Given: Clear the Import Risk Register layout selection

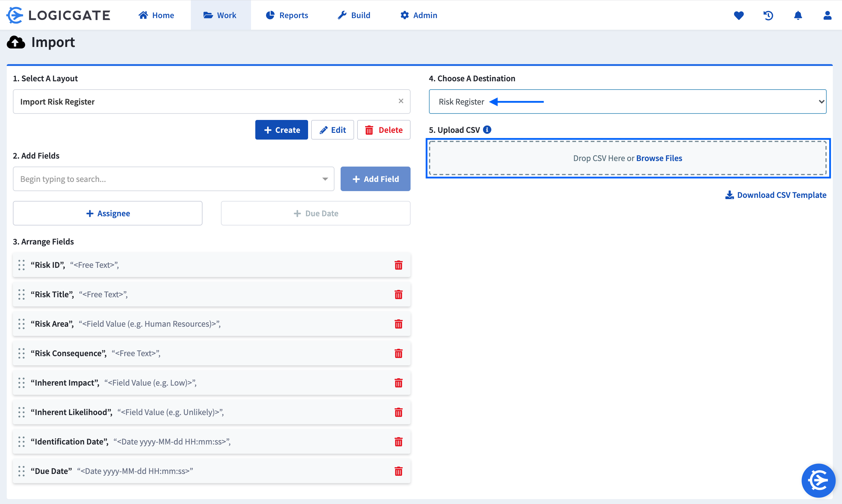Looking at the screenshot, I should 401,101.
